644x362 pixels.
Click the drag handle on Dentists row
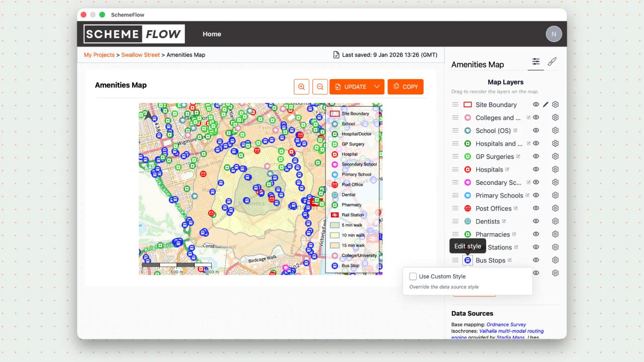click(455, 221)
